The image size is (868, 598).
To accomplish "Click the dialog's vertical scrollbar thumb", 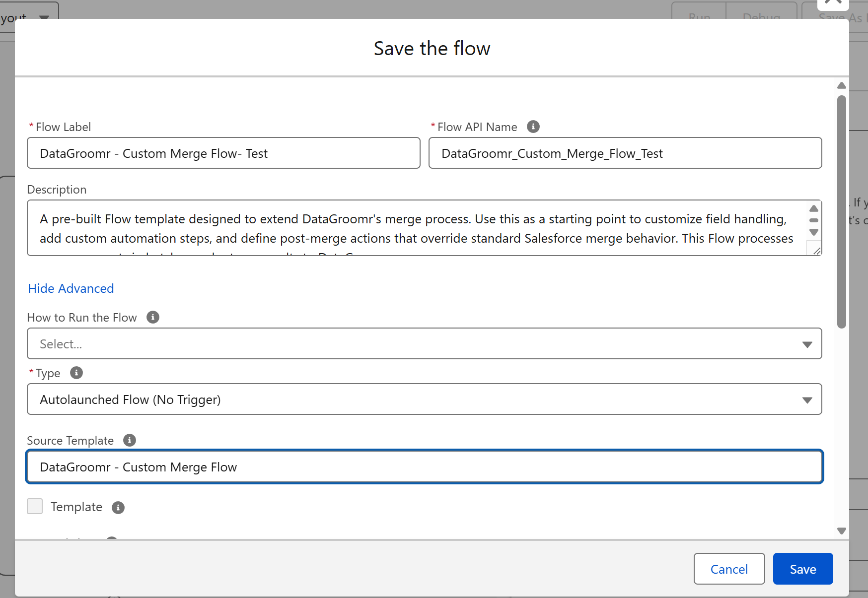I will [841, 211].
